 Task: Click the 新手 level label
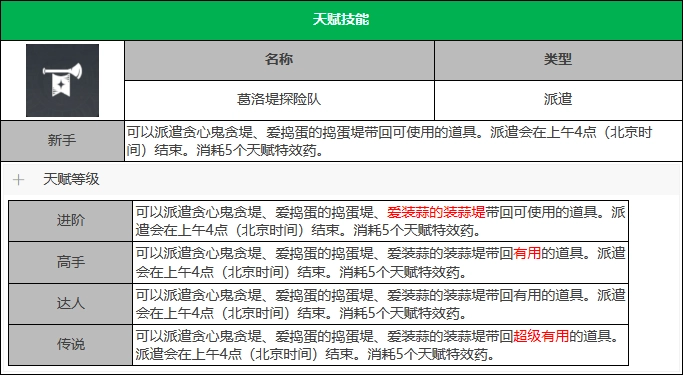point(62,141)
